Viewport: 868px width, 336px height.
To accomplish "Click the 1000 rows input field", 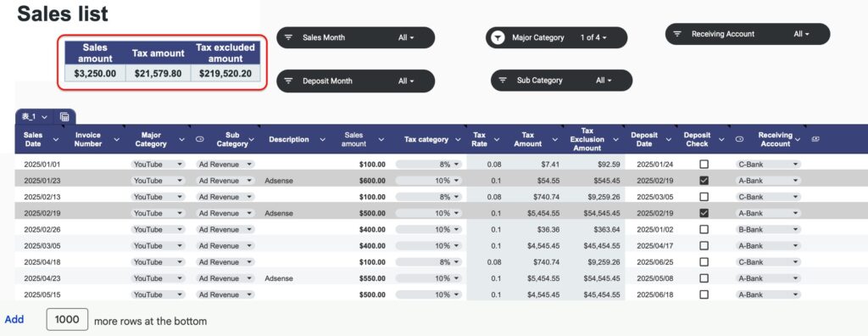I will pyautogui.click(x=67, y=320).
